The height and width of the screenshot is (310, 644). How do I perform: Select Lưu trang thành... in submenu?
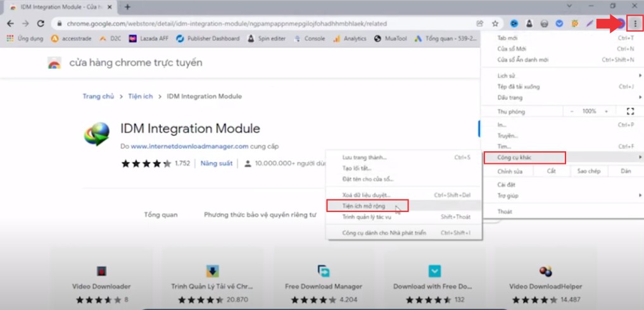click(x=404, y=158)
